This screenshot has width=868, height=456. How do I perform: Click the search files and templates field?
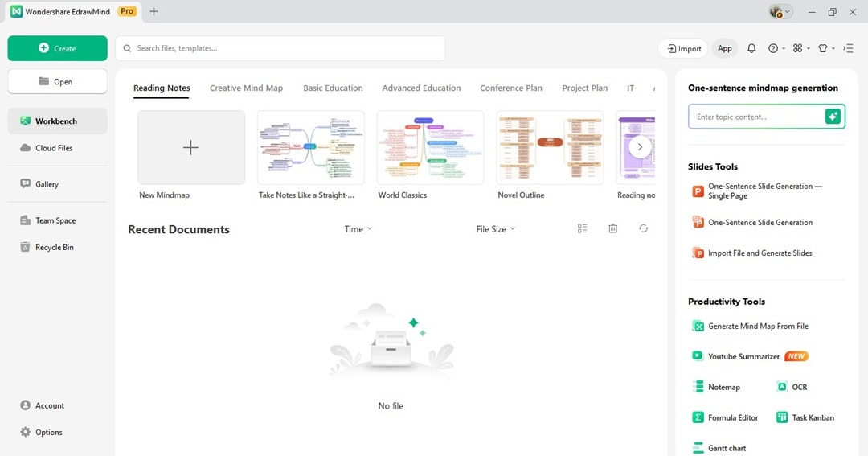point(280,48)
